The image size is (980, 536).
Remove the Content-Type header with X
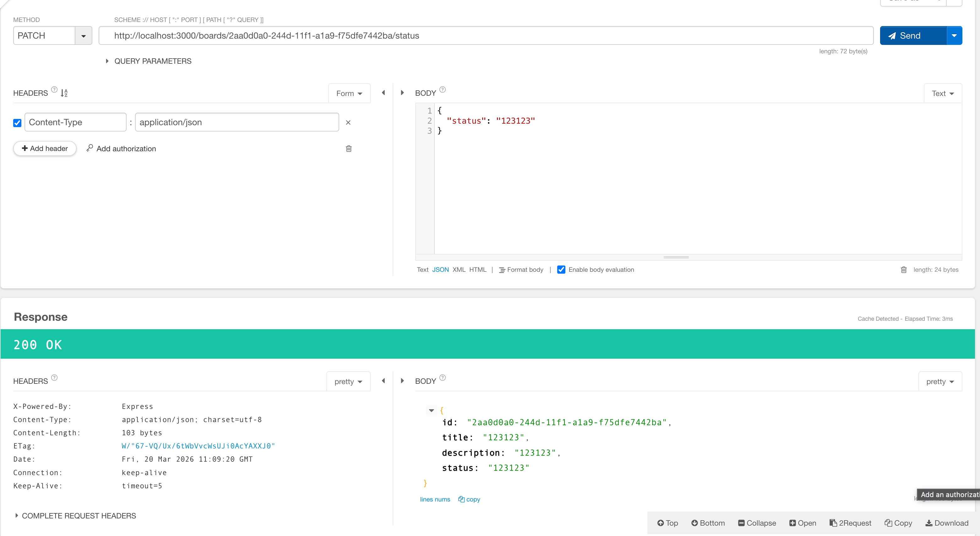pos(348,122)
